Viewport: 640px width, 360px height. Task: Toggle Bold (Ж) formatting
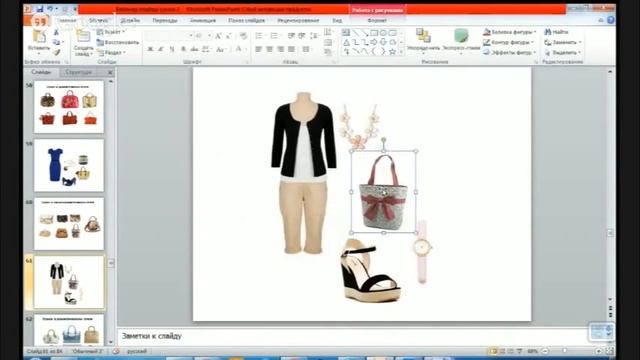click(150, 49)
